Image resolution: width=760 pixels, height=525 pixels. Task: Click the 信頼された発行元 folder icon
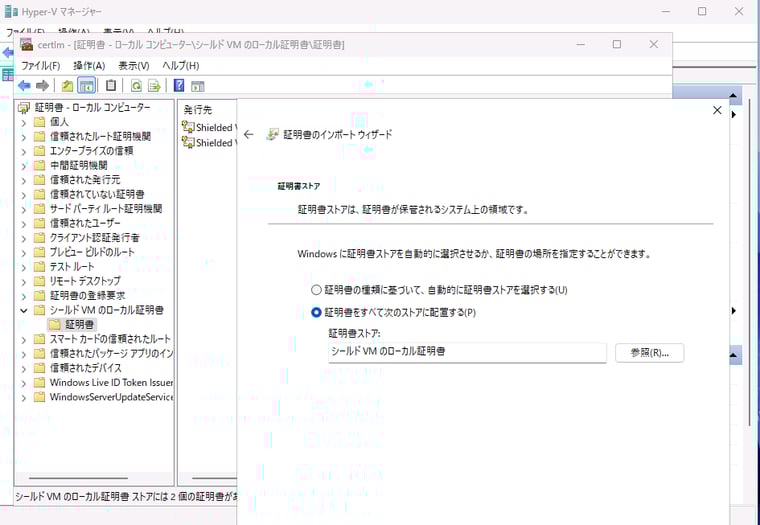pyautogui.click(x=40, y=180)
